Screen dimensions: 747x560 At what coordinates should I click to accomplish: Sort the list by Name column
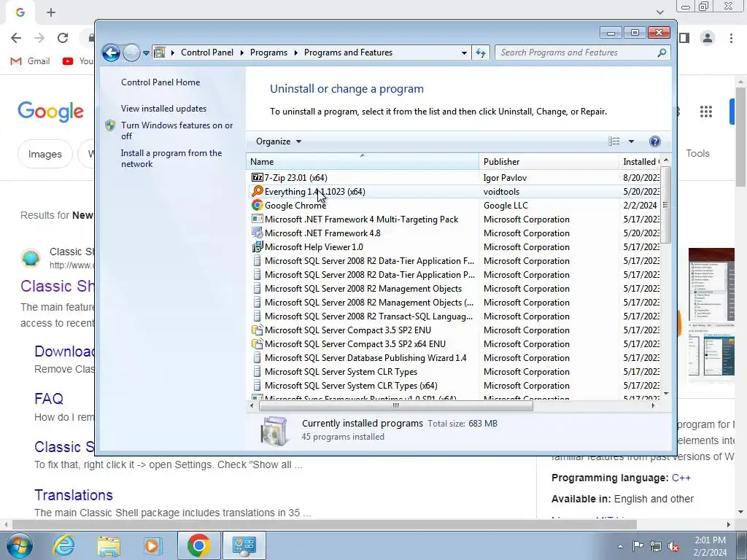362,161
